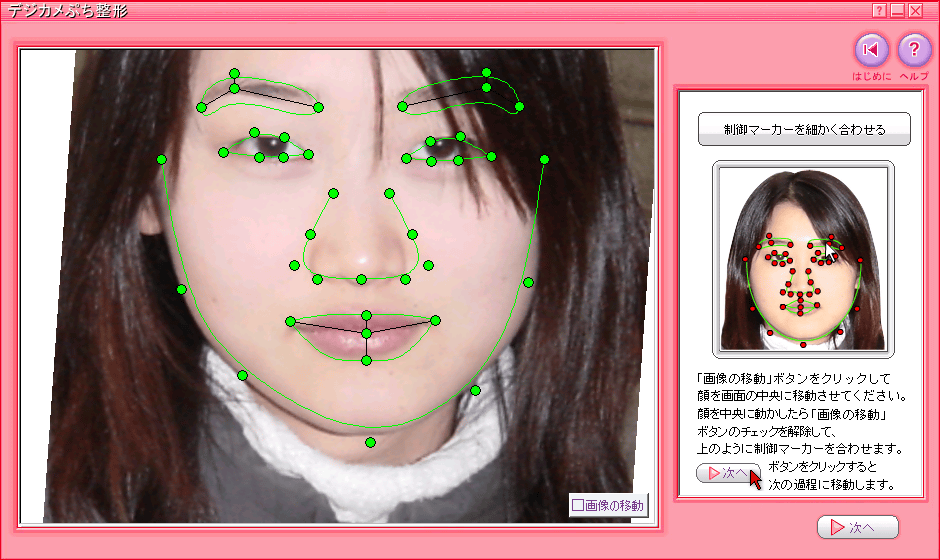Screen dimensions: 940x560
Task: Click the sample 次へ button in instructions
Action: [727, 473]
